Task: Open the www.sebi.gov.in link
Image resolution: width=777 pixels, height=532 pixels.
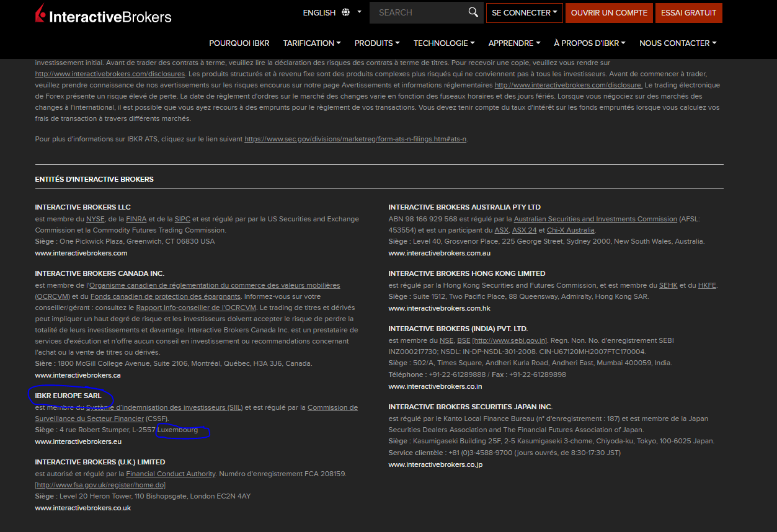Action: tap(510, 340)
